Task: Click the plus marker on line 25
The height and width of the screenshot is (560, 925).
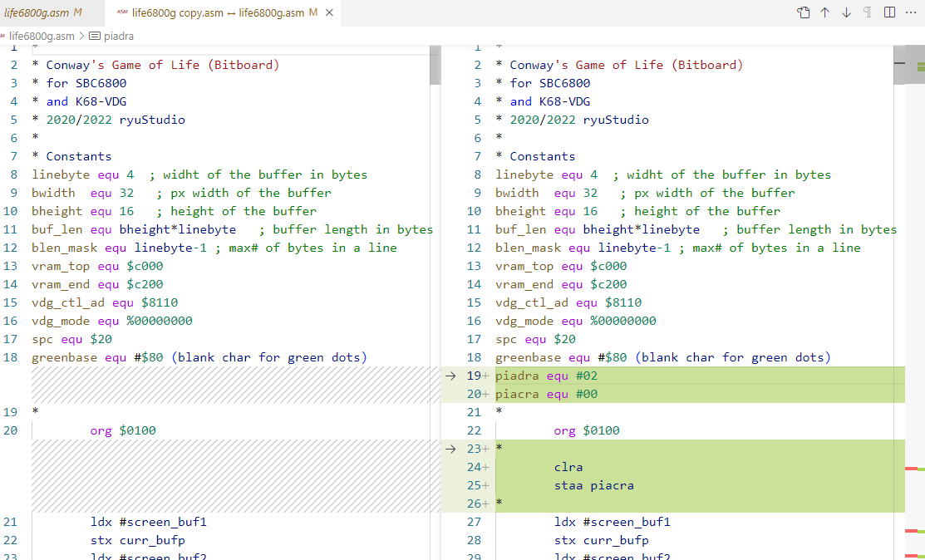Action: pyautogui.click(x=485, y=486)
